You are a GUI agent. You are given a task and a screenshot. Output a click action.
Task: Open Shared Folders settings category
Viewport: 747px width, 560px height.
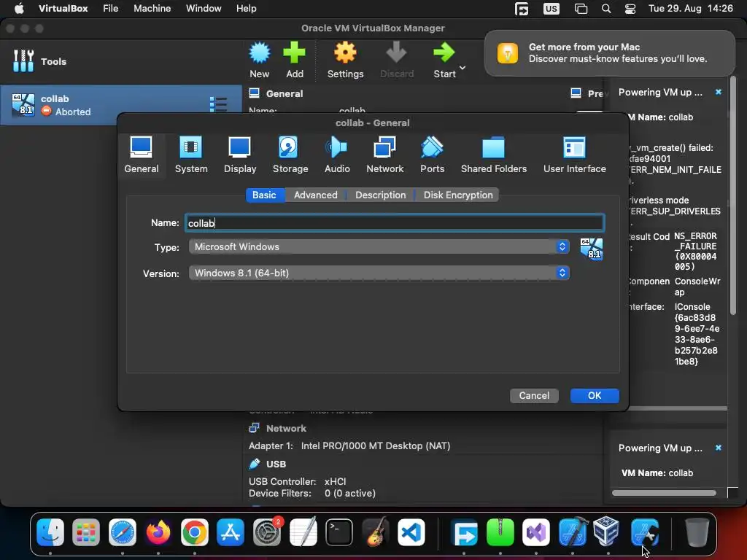(x=494, y=155)
